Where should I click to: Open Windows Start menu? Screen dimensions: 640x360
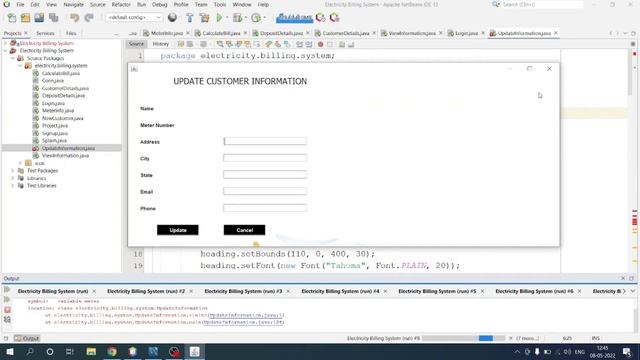[x=10, y=351]
